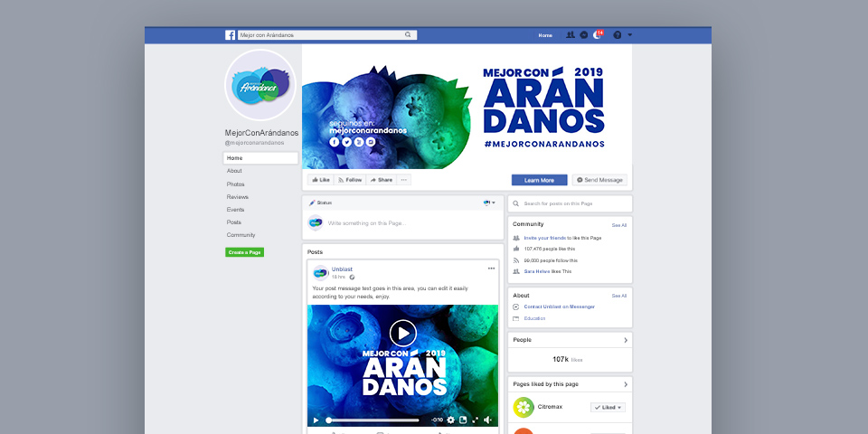Click the Status pencil tab
This screenshot has height=434, width=868.
tap(320, 203)
